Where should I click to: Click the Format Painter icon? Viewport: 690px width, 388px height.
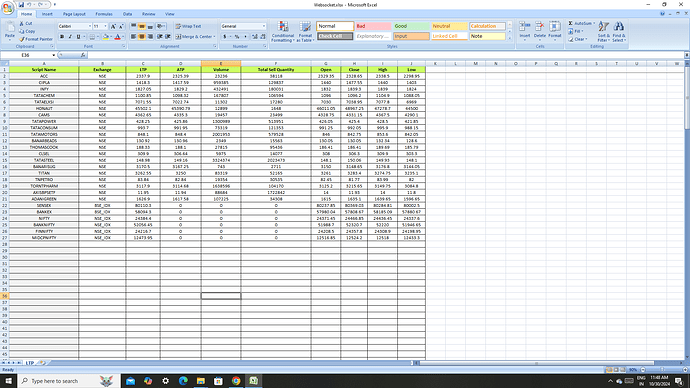(22, 39)
